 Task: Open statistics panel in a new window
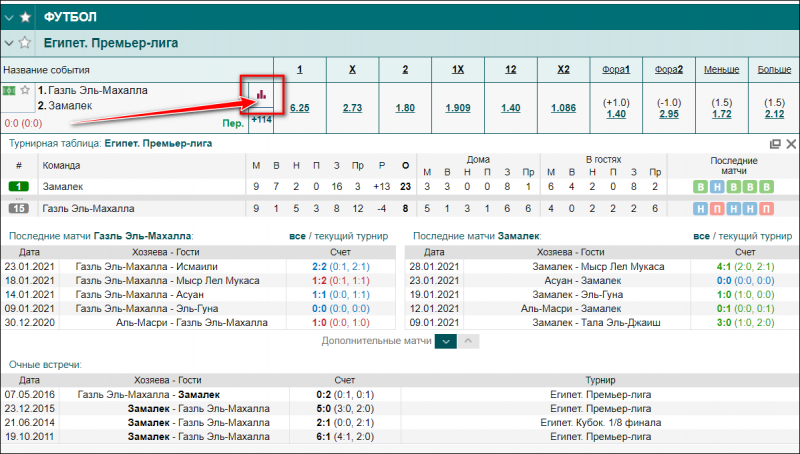point(775,144)
